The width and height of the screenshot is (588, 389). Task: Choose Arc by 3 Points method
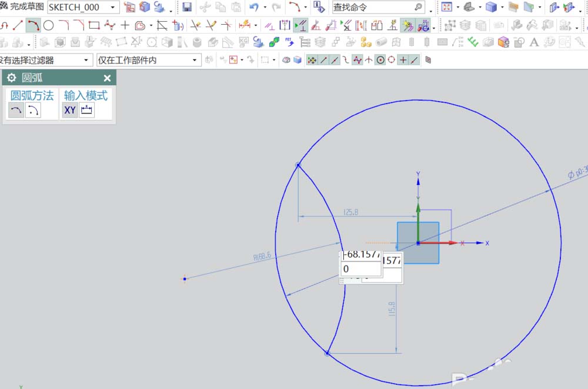[16, 110]
